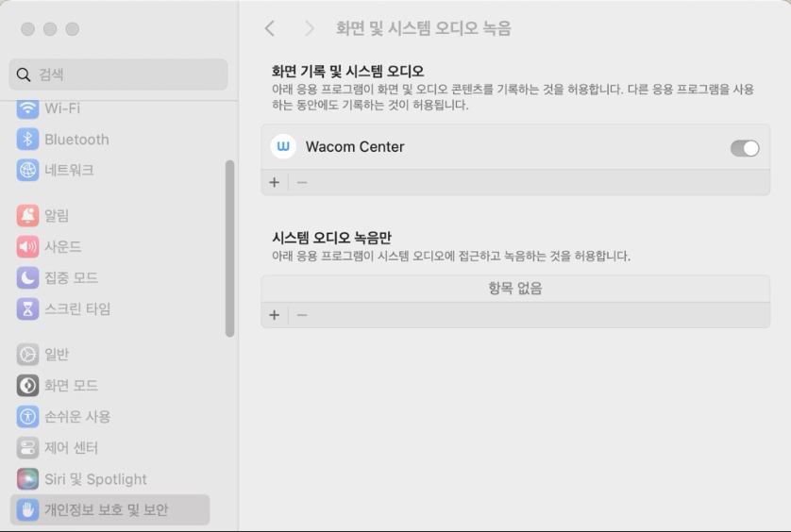Click the red close window button
This screenshot has height=532, width=791.
(x=27, y=29)
